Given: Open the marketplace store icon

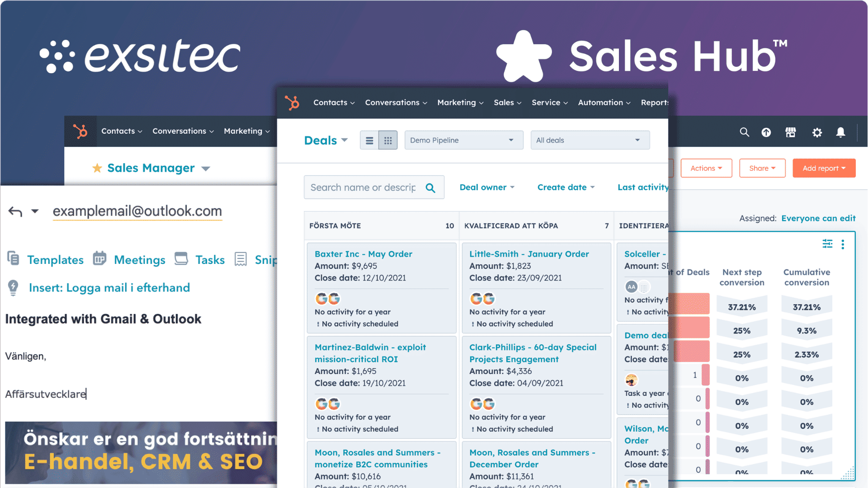Looking at the screenshot, I should tap(791, 132).
